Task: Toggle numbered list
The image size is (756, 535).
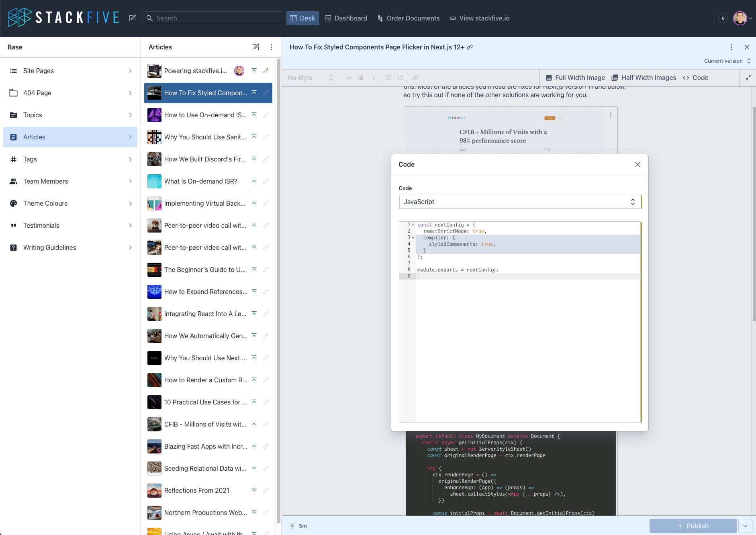Action: [x=400, y=78]
